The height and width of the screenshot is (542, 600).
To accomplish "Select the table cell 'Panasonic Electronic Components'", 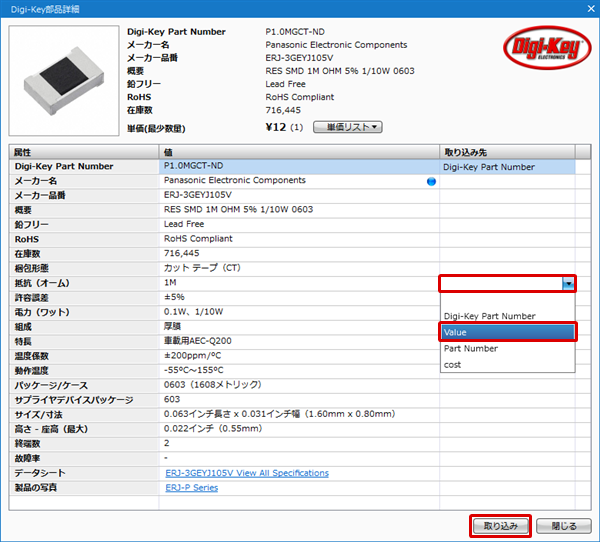I will tap(299, 181).
